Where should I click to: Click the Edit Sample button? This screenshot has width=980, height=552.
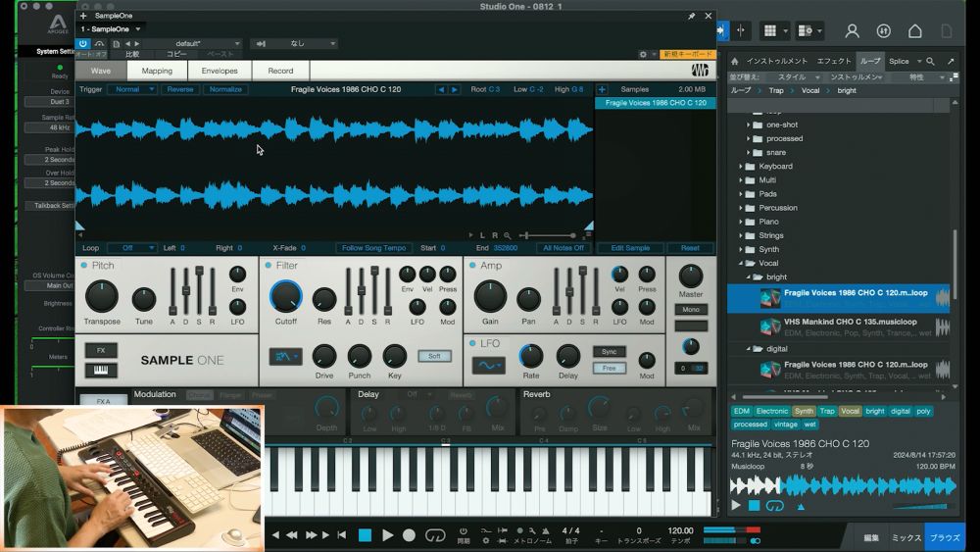[x=630, y=248]
